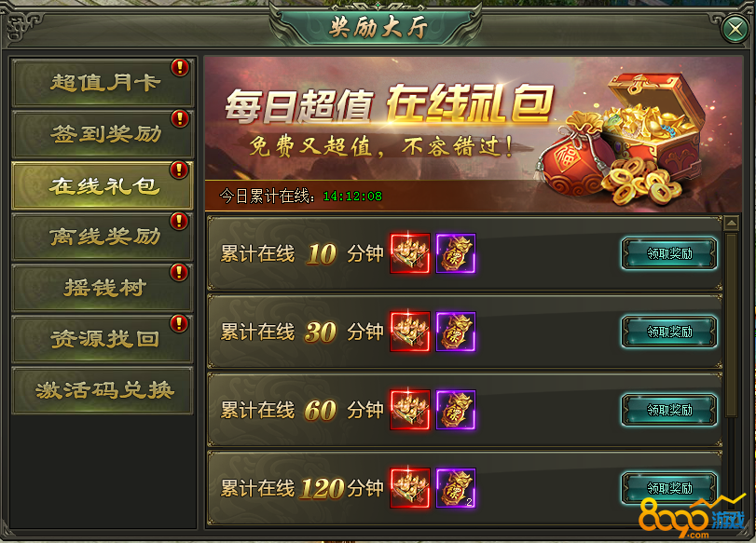Open the 激活码兑换 tab
Screen dimensions: 756x543
point(103,390)
